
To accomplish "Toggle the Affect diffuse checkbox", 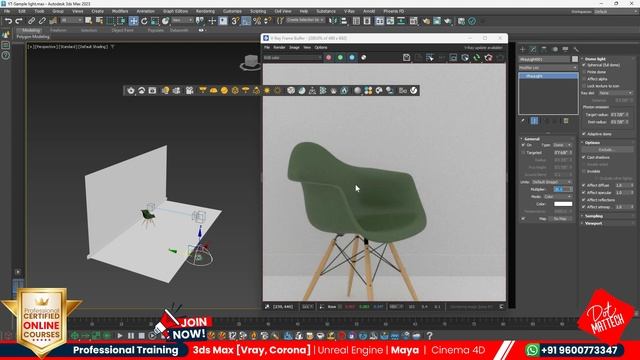I will point(584,185).
